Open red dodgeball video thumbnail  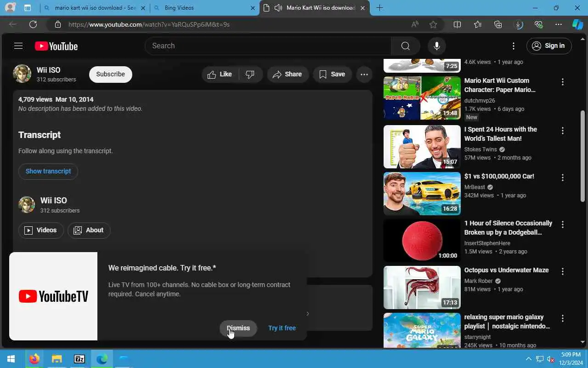tap(422, 241)
